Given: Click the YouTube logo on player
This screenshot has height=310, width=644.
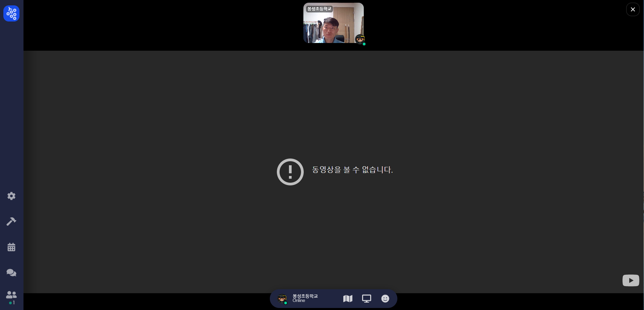Looking at the screenshot, I should point(631,280).
